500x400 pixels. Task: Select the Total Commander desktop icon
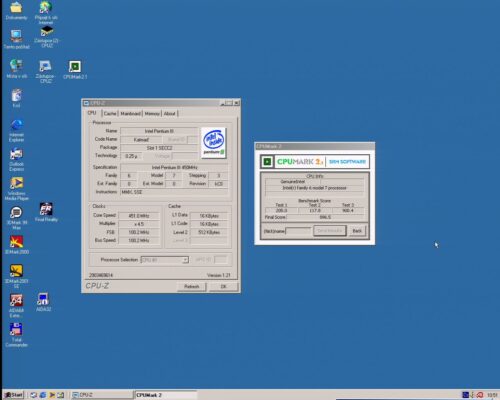click(x=16, y=335)
